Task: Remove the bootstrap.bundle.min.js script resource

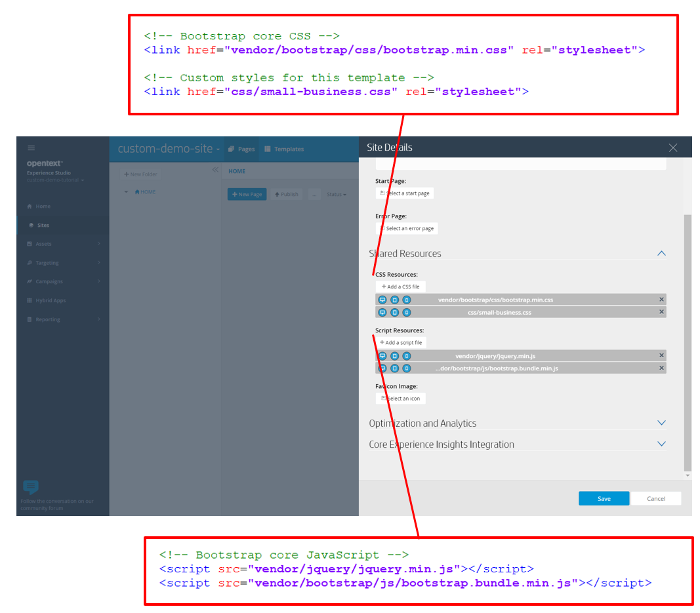Action: [x=661, y=368]
